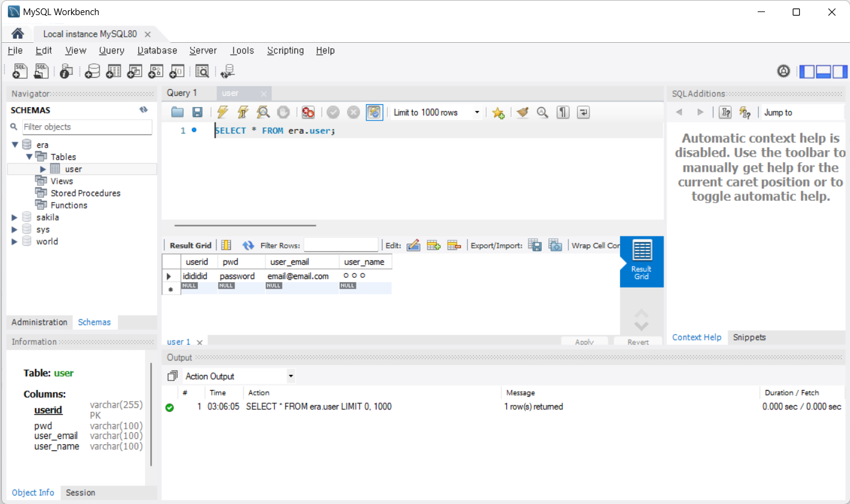Toggle the left sidebar panel visibility

(x=807, y=72)
